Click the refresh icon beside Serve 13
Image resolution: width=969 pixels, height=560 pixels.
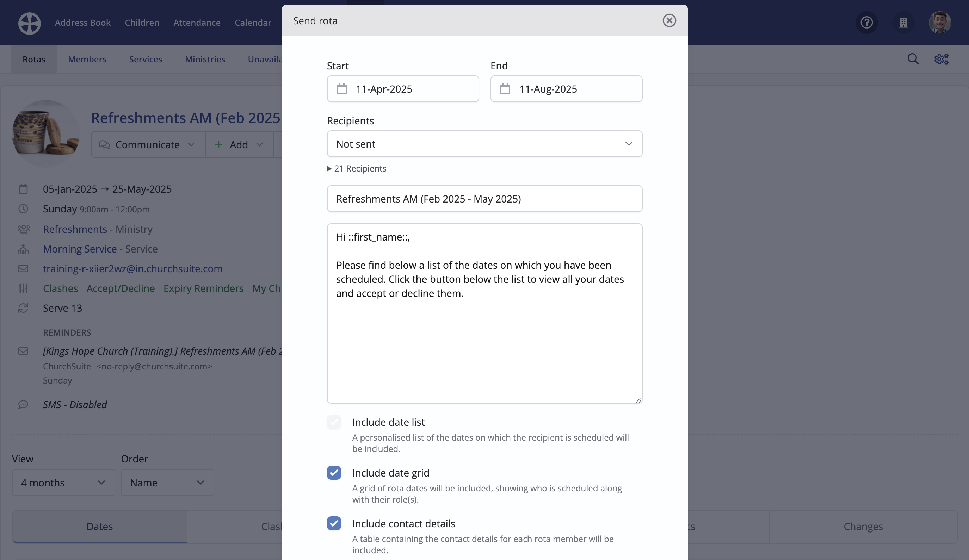click(24, 308)
